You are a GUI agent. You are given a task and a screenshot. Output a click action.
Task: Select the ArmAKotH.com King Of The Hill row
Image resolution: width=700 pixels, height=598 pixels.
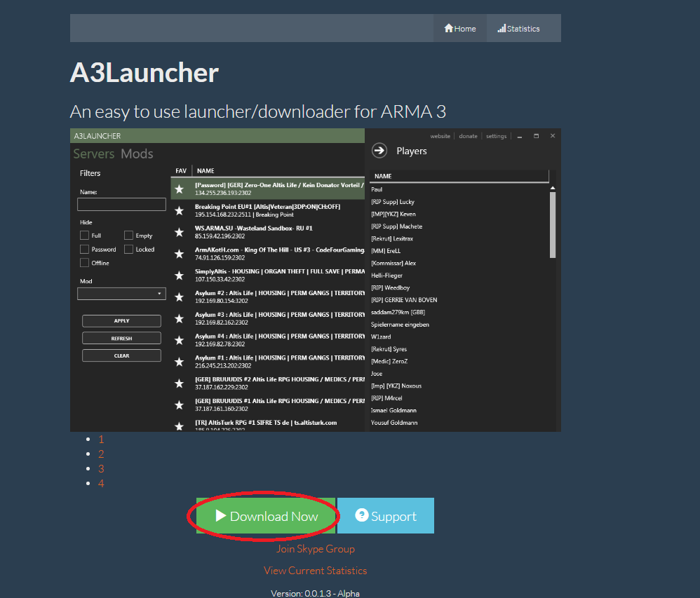268,254
